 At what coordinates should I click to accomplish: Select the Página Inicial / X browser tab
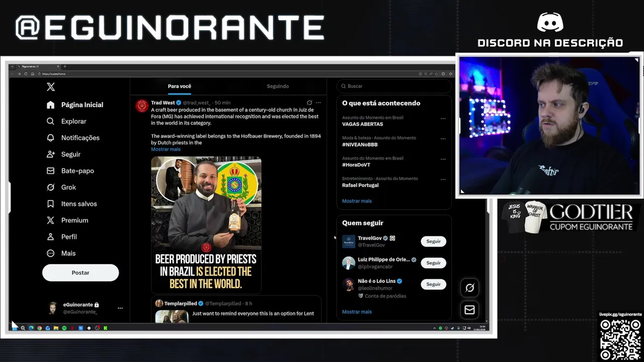point(38,66)
